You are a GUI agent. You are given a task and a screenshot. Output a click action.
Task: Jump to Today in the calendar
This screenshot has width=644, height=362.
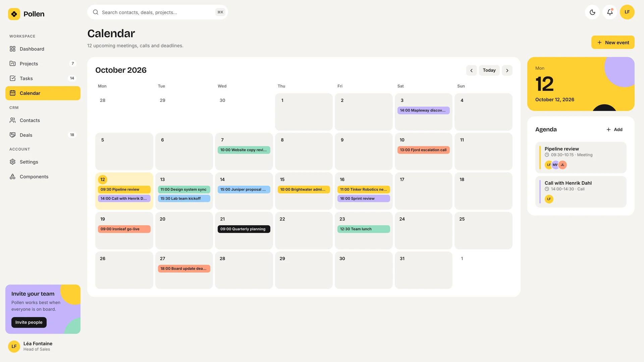click(489, 70)
